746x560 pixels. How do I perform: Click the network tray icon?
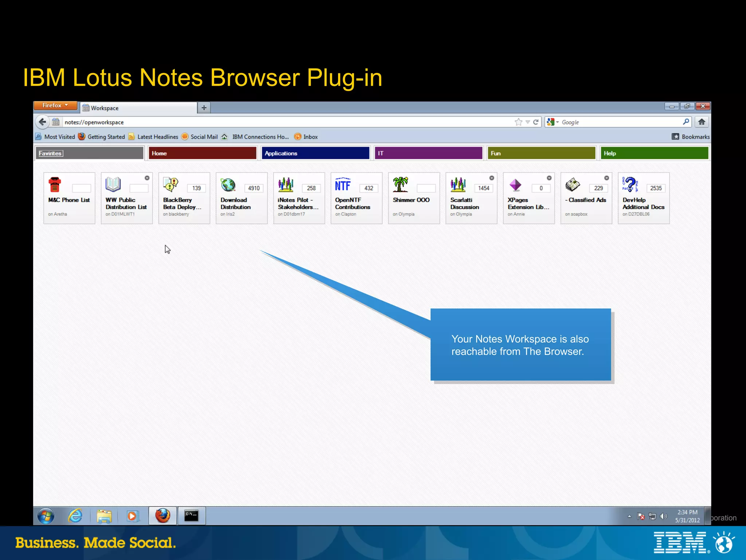[x=652, y=516]
